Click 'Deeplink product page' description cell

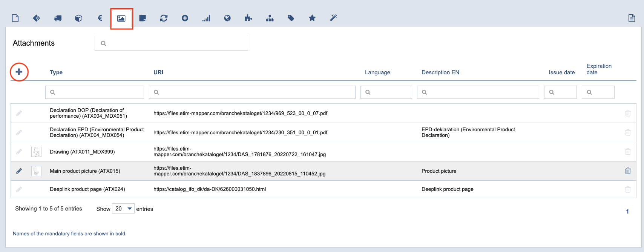448,189
